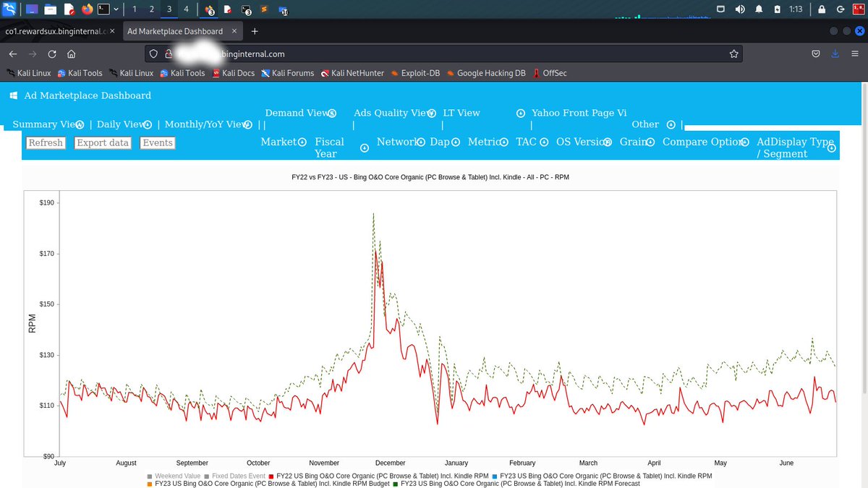Click the Ad Marketplace Dashboard page heading
Screen dimensions: 868x488
88,95
